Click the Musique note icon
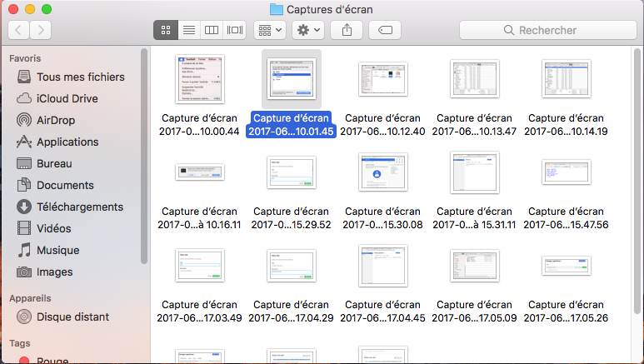 [24, 250]
